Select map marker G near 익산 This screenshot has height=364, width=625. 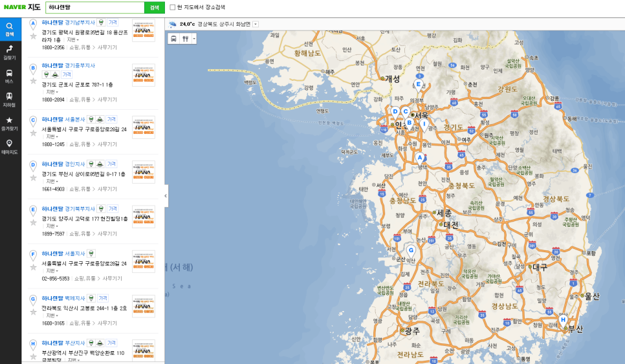click(411, 252)
